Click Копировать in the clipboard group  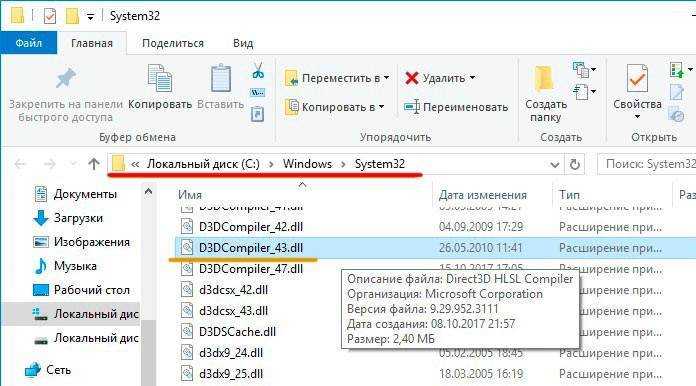tap(160, 87)
